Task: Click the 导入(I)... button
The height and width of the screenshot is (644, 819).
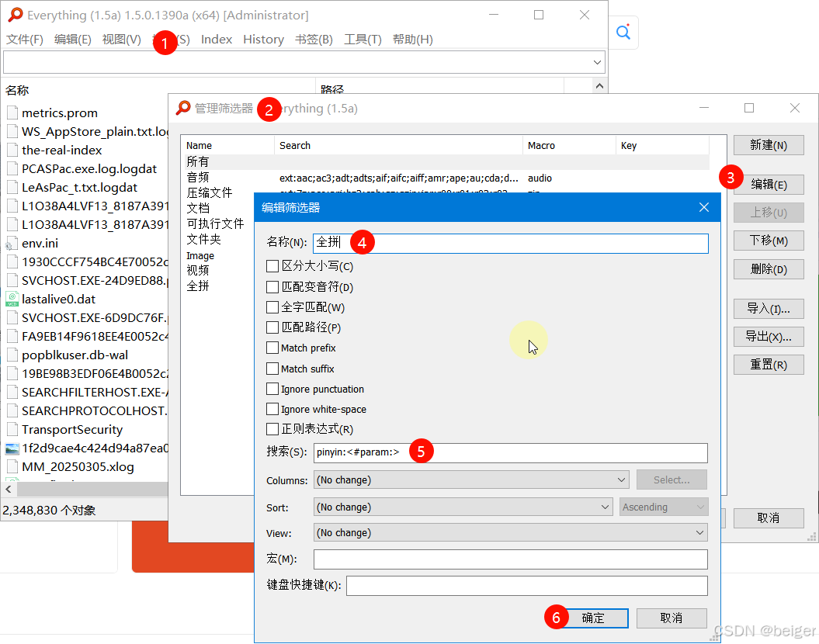Action: pos(769,309)
